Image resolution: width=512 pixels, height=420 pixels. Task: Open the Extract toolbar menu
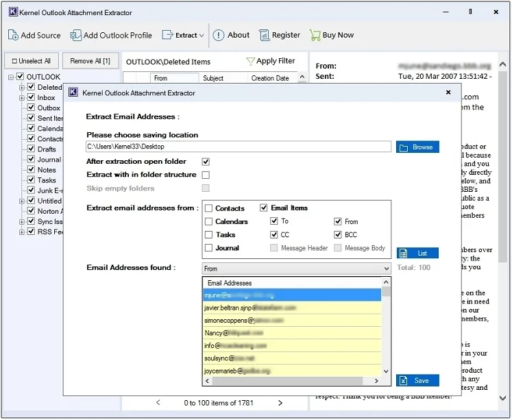click(183, 35)
